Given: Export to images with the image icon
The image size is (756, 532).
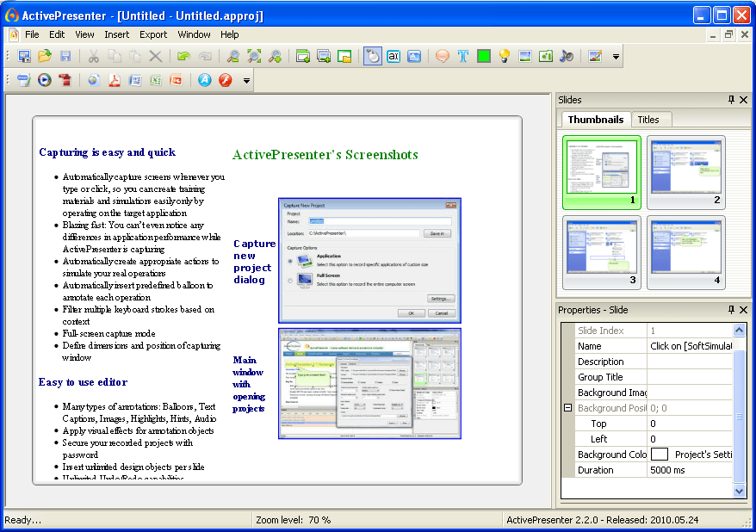Looking at the screenshot, I should click(x=23, y=80).
